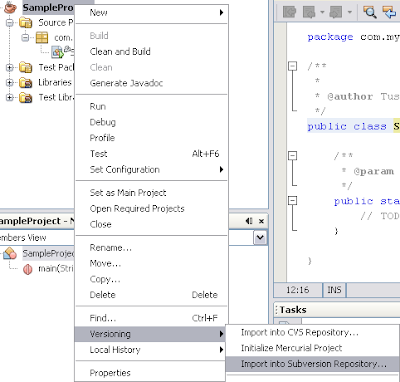Viewport: 400px width, 382px height.
Task: Click the SampleProject coffee cup icon
Action: (x=10, y=7)
